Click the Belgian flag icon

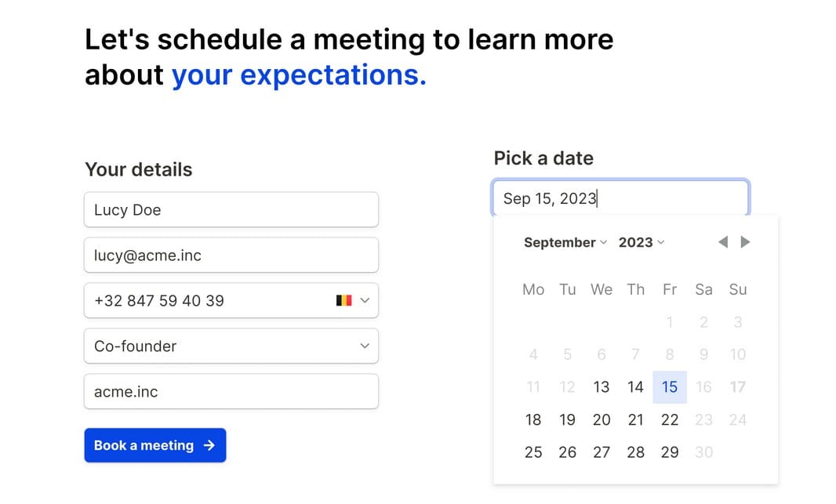tap(343, 300)
